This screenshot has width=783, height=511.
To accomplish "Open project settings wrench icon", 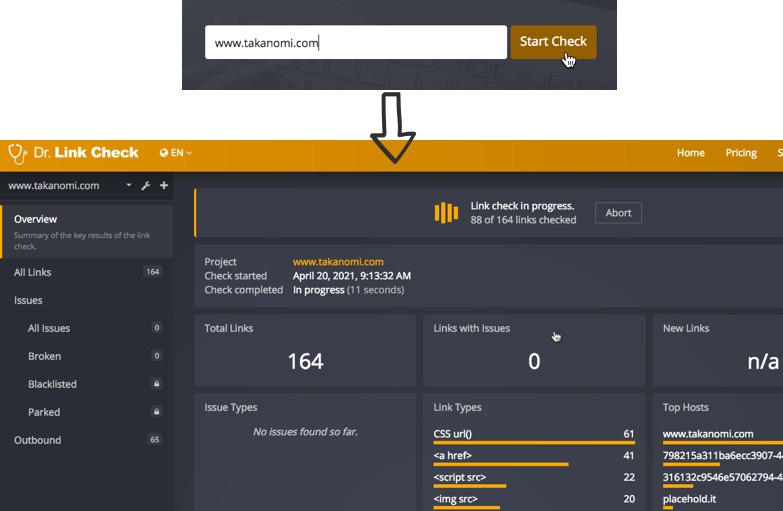I will (146, 186).
